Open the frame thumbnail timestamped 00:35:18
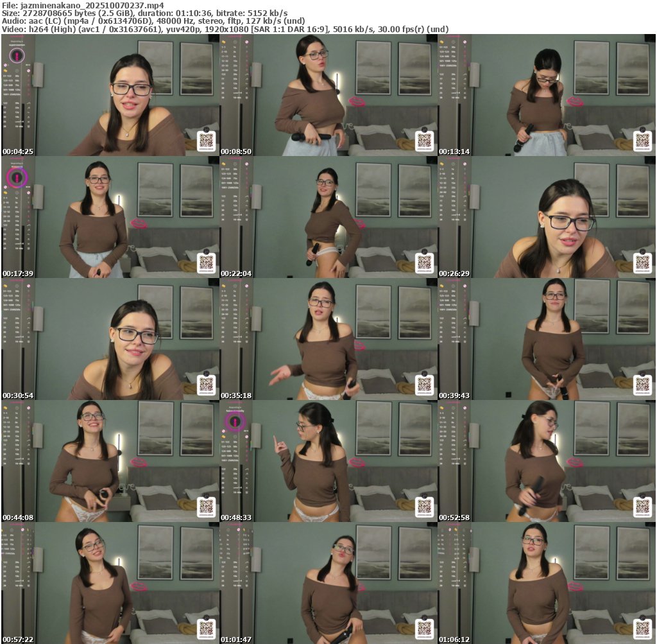The width and height of the screenshot is (657, 644). 328,339
